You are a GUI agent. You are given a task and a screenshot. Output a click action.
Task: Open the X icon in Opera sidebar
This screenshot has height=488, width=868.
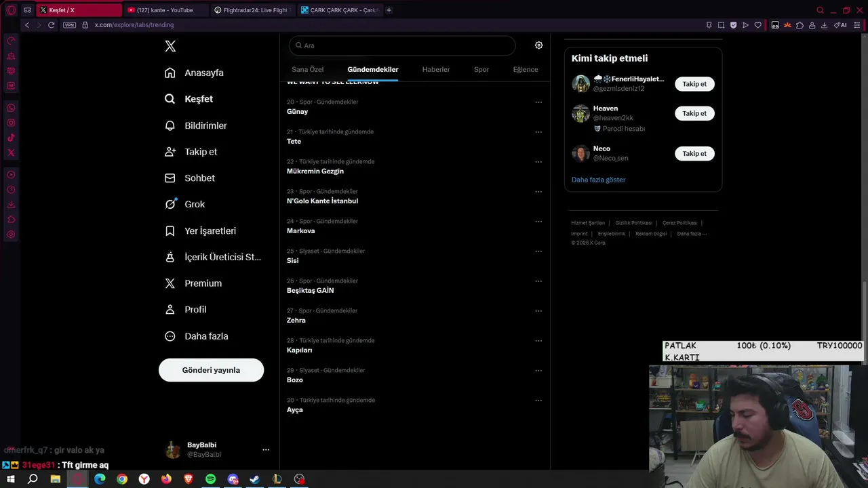click(11, 152)
